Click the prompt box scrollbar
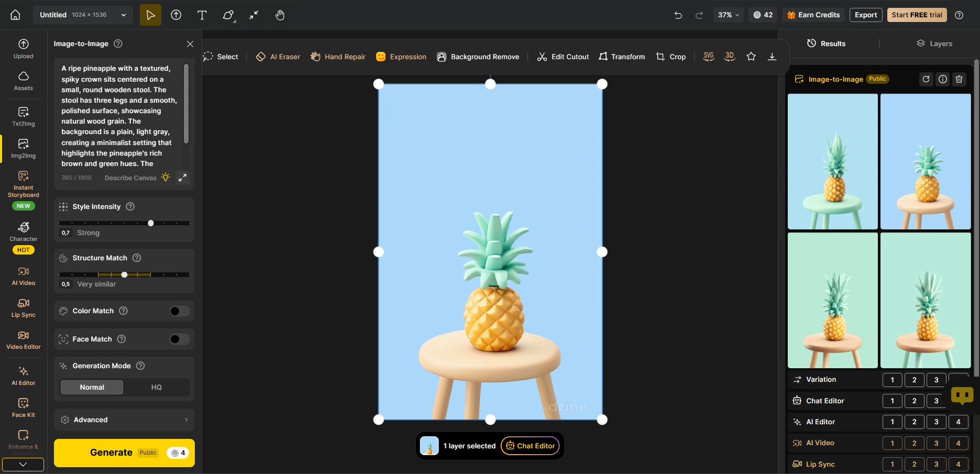Screen dimensions: 980x474 [x=186, y=104]
